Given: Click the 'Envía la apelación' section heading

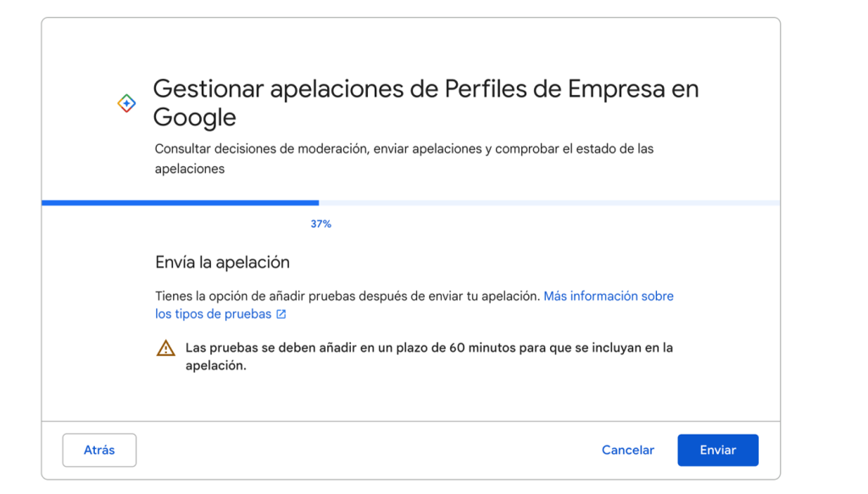Looking at the screenshot, I should 223,262.
